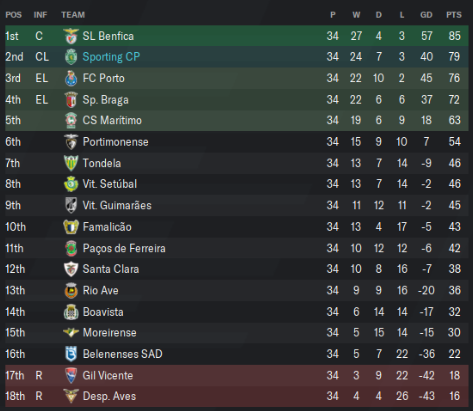Click the TEAM column header

(73, 15)
